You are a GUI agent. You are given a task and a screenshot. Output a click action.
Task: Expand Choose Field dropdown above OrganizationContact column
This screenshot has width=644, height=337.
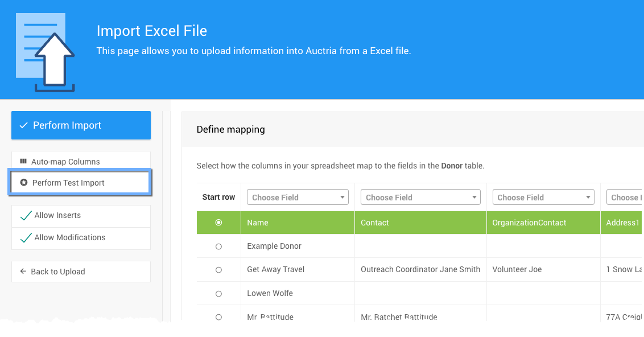[543, 198]
